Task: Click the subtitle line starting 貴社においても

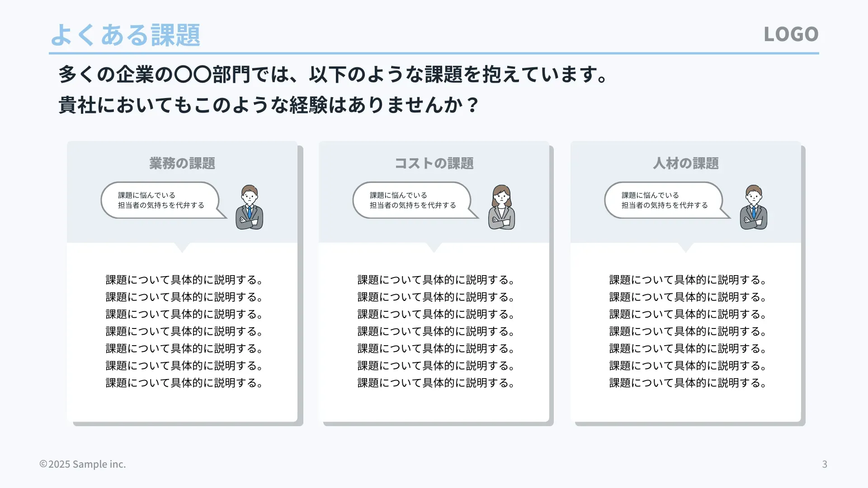Action: click(x=269, y=105)
